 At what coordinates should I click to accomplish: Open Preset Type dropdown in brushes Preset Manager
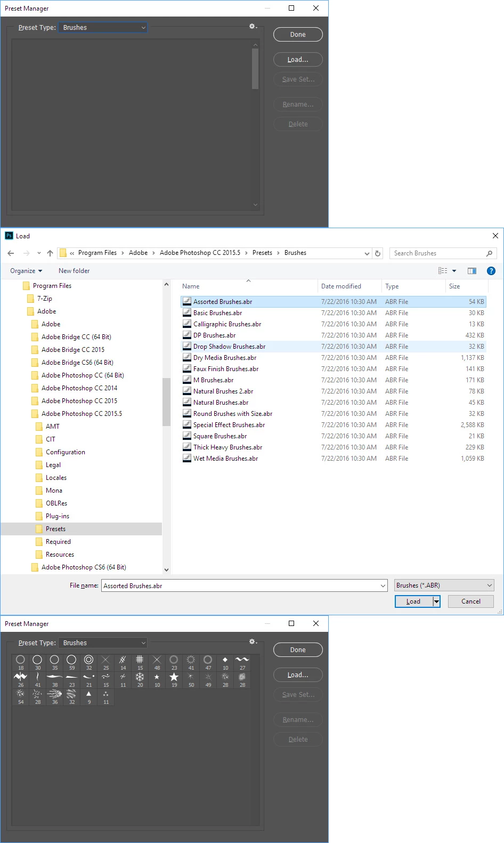102,643
